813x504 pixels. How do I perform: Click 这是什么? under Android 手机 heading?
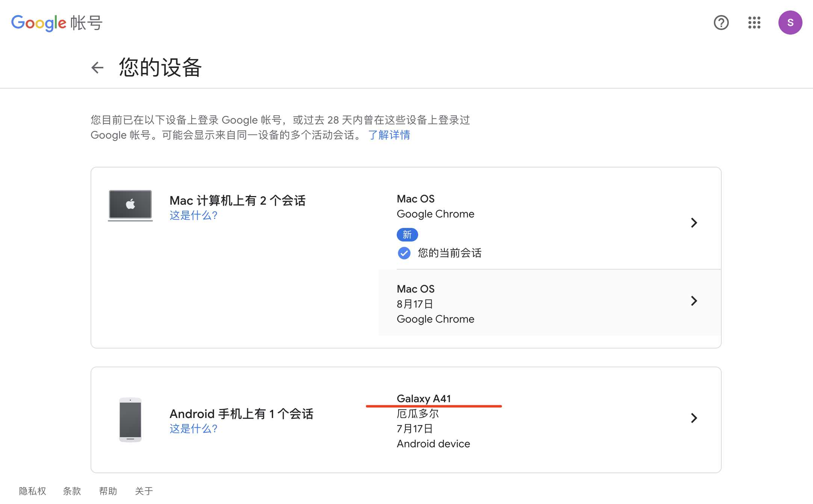193,429
